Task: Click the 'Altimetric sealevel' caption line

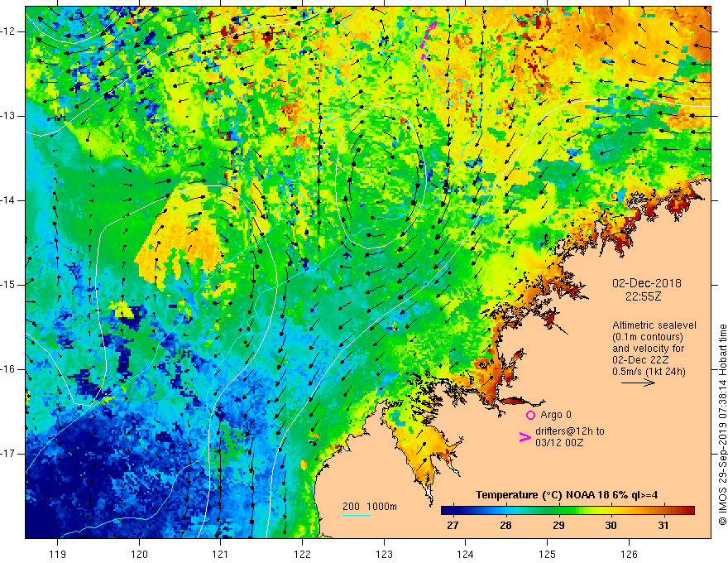Action: (x=654, y=325)
